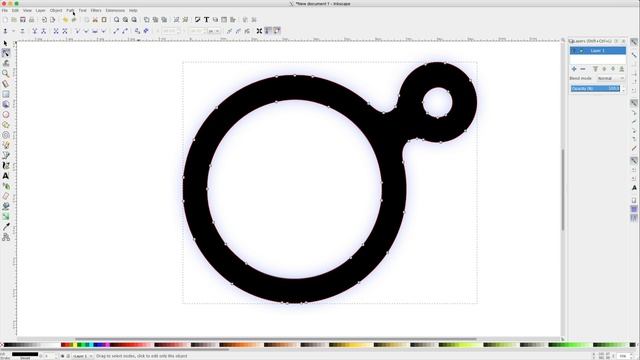The image size is (640, 360).
Task: Open the insert node options dropdown arrow
Action: 13,31
